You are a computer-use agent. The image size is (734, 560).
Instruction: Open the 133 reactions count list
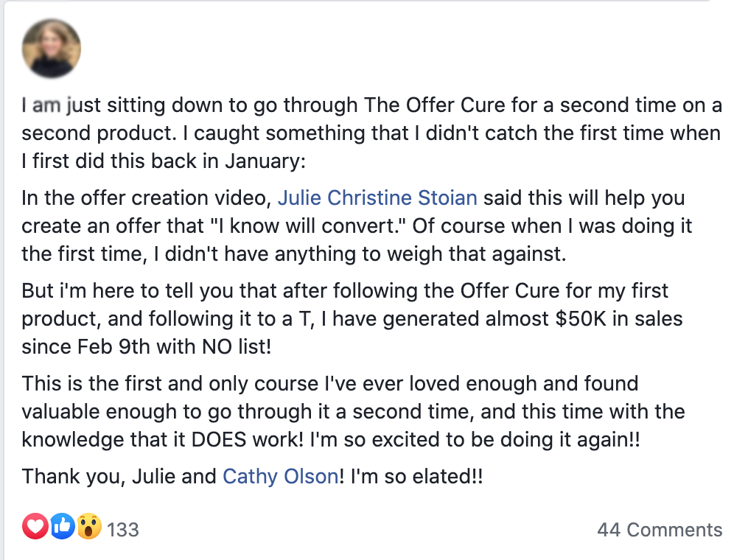(x=122, y=530)
